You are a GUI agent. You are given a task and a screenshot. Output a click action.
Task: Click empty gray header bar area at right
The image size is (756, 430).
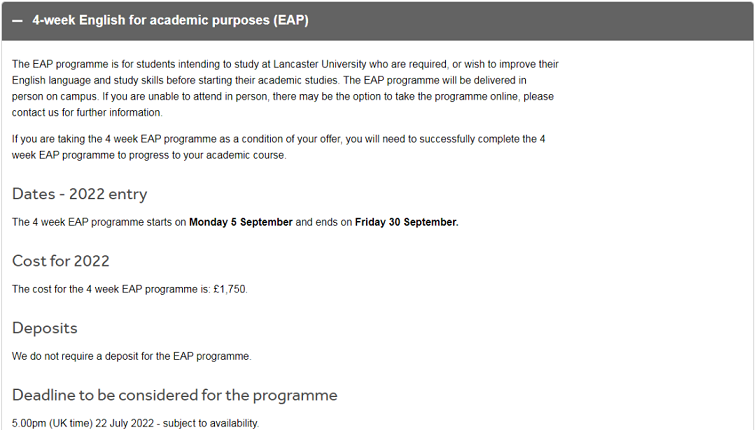[530, 21]
